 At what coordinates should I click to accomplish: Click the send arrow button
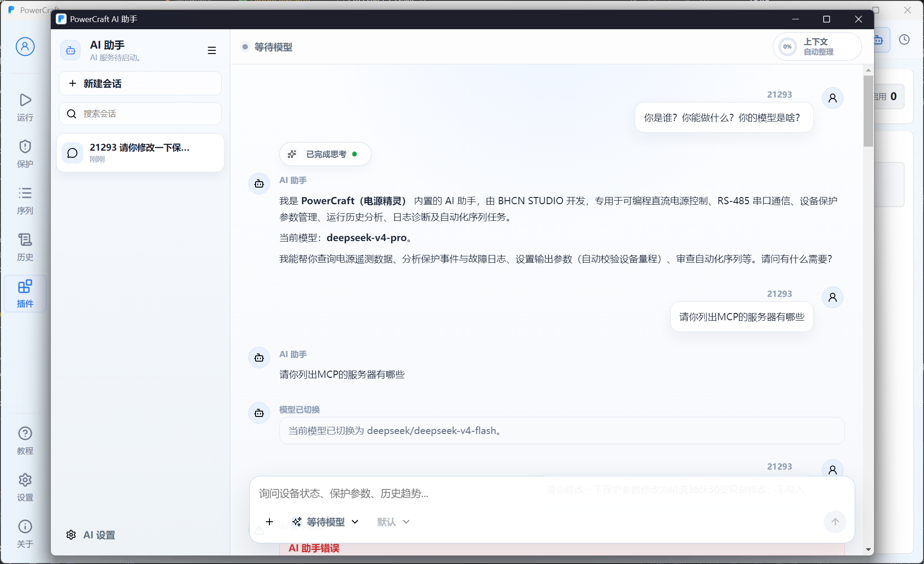[835, 522]
